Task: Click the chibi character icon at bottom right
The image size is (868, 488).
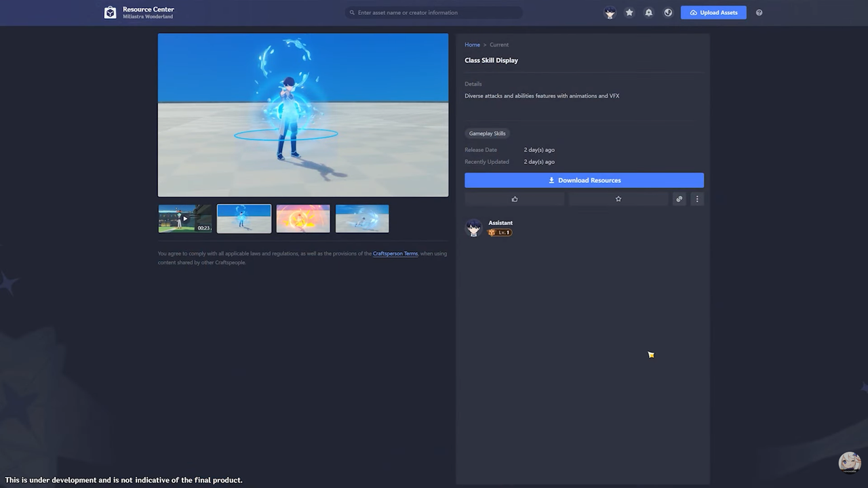Action: (x=850, y=462)
